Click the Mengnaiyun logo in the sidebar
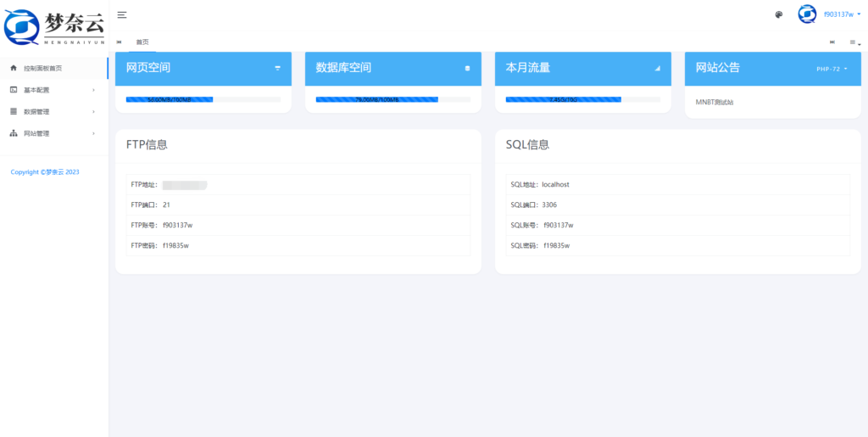This screenshot has height=437, width=868. point(53,26)
